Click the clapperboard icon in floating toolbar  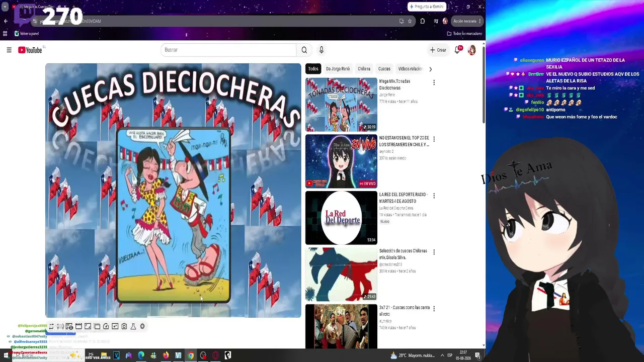[x=78, y=326]
